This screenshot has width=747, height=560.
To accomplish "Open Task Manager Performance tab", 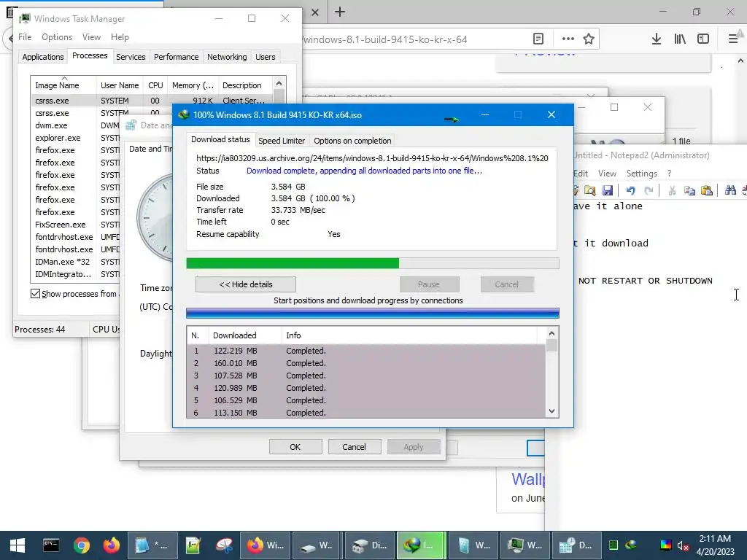I will pos(176,57).
